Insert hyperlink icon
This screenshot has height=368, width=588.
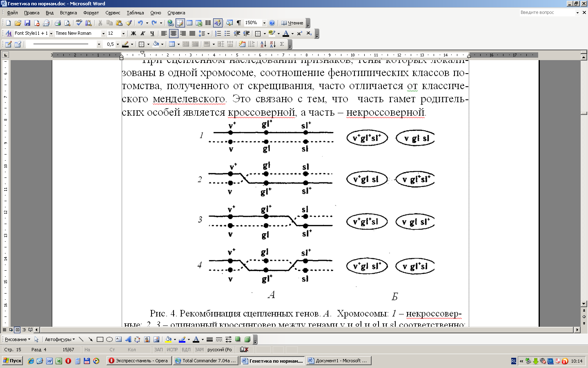point(170,23)
